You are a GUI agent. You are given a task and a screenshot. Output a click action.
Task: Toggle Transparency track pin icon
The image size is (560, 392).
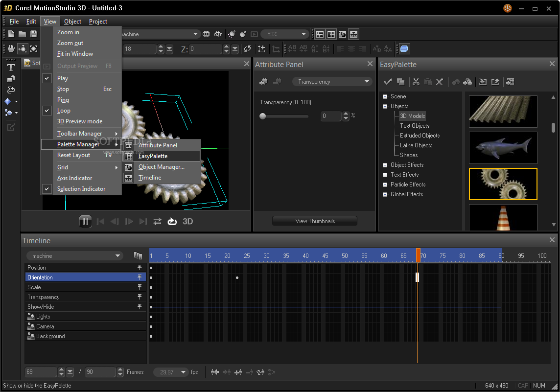(140, 297)
